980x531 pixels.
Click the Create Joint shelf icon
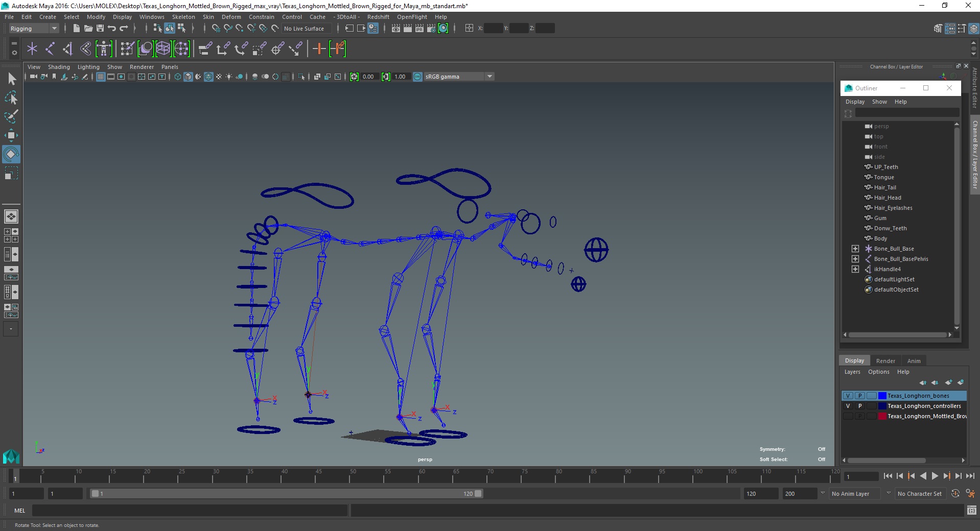(x=50, y=49)
